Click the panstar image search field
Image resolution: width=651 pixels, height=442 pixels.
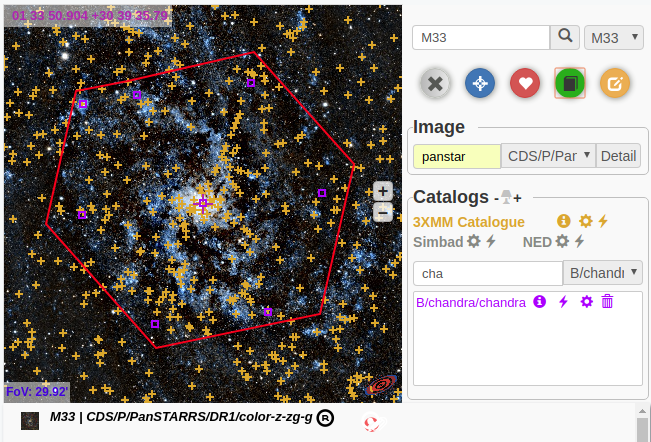pos(456,157)
